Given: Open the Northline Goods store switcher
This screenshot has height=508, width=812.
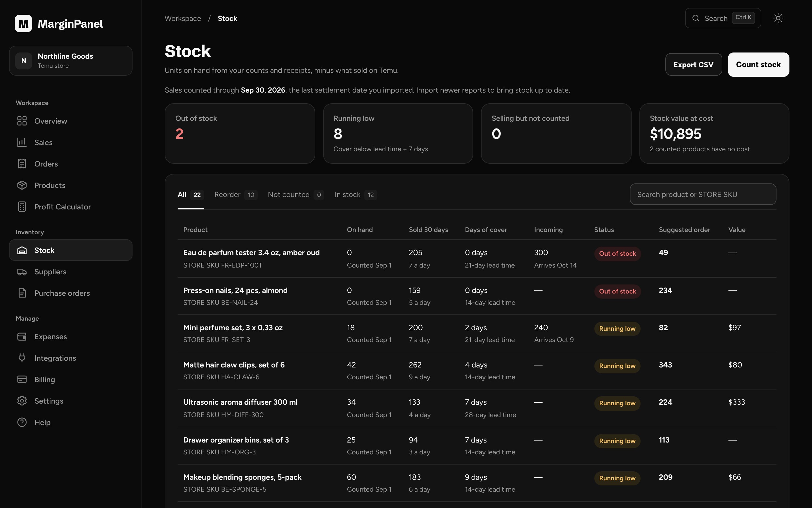Looking at the screenshot, I should pos(71,61).
